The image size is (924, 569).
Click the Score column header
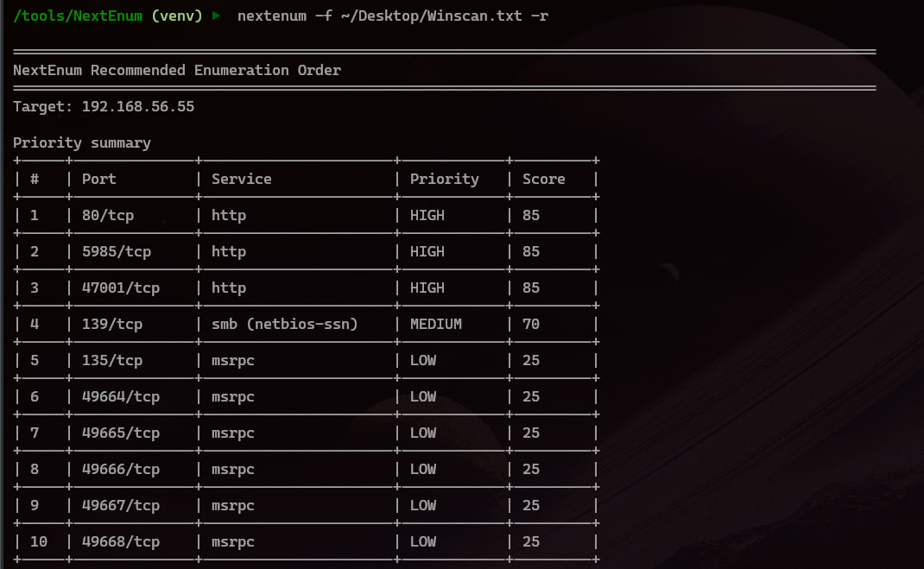point(543,179)
